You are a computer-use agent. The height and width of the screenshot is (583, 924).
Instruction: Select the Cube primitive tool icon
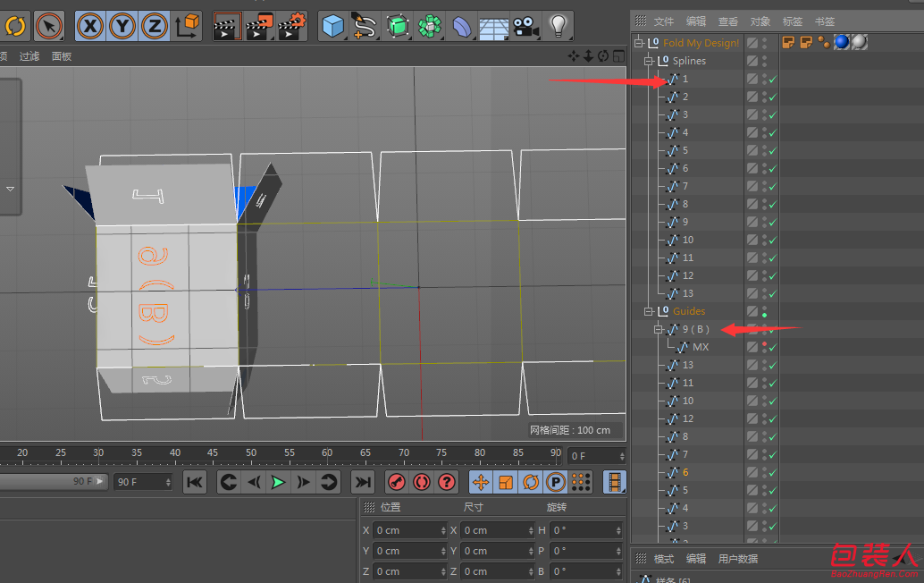[332, 26]
